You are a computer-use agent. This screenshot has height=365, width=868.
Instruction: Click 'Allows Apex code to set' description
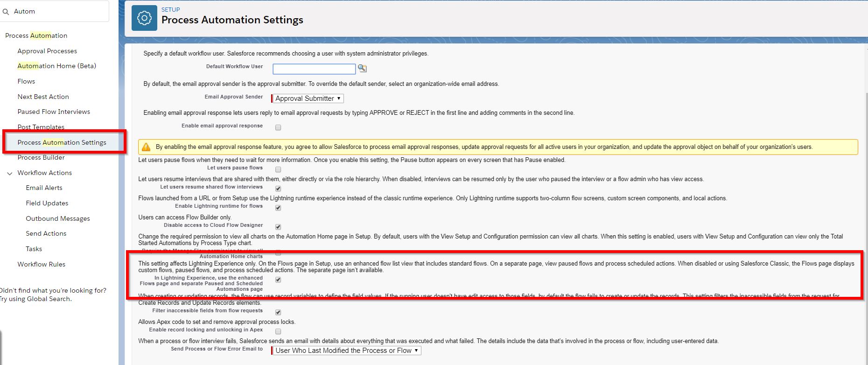click(x=217, y=322)
